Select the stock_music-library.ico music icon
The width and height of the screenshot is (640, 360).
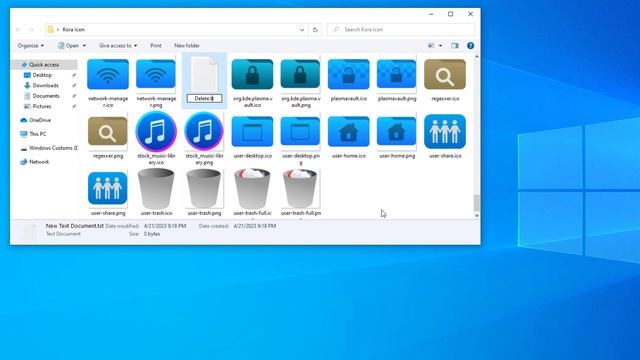coord(156,131)
